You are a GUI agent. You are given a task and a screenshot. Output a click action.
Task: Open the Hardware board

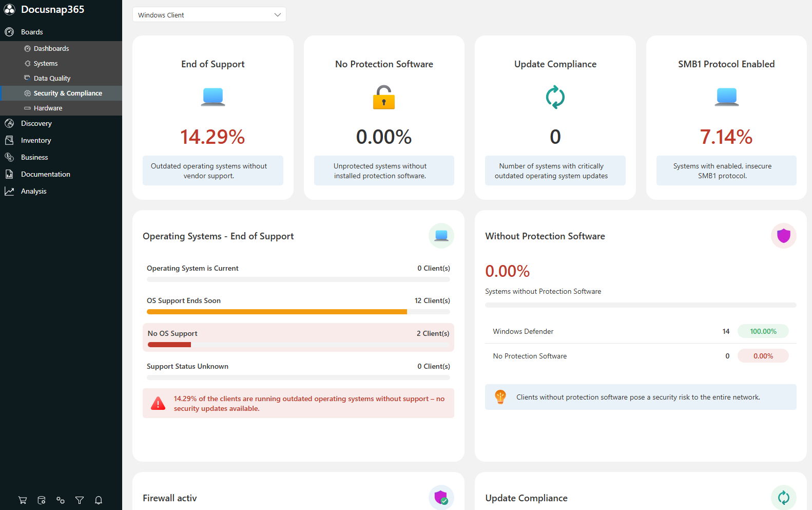pos(48,108)
